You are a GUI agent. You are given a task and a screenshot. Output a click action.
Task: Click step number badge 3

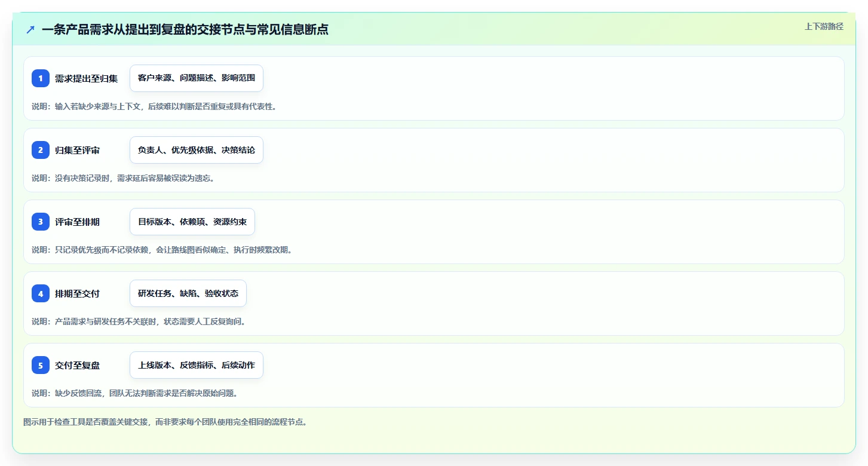tap(41, 222)
